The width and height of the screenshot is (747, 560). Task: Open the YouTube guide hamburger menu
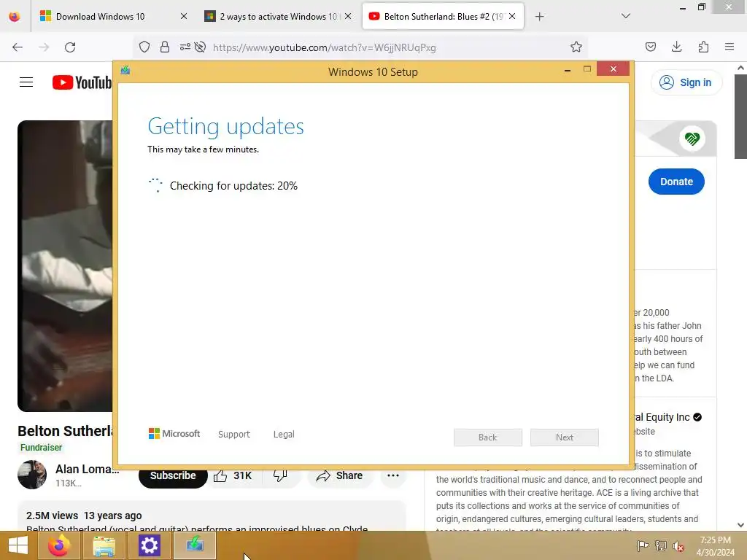click(26, 82)
